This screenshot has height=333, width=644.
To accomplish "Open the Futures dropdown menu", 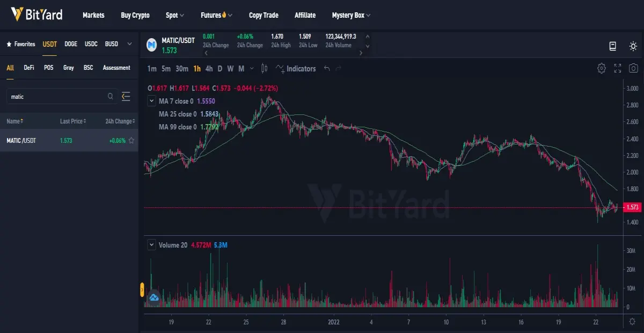I will pos(216,15).
